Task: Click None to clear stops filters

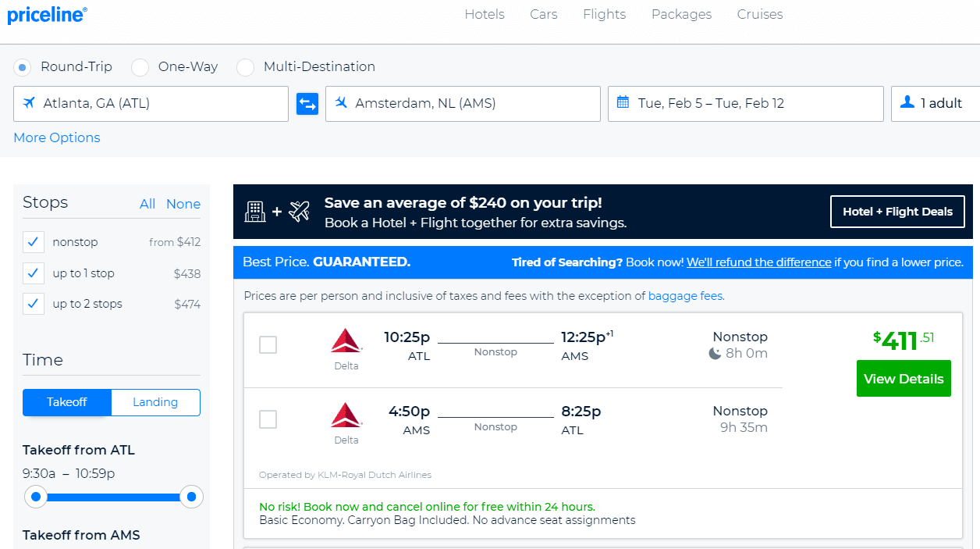Action: (183, 204)
